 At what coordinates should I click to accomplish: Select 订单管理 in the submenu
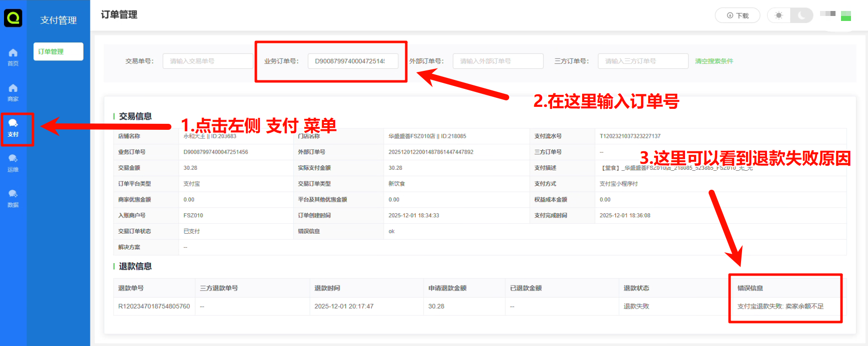pos(58,51)
